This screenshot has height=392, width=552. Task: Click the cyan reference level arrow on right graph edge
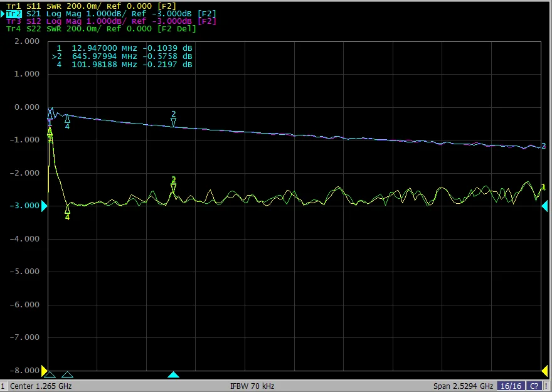coord(544,206)
